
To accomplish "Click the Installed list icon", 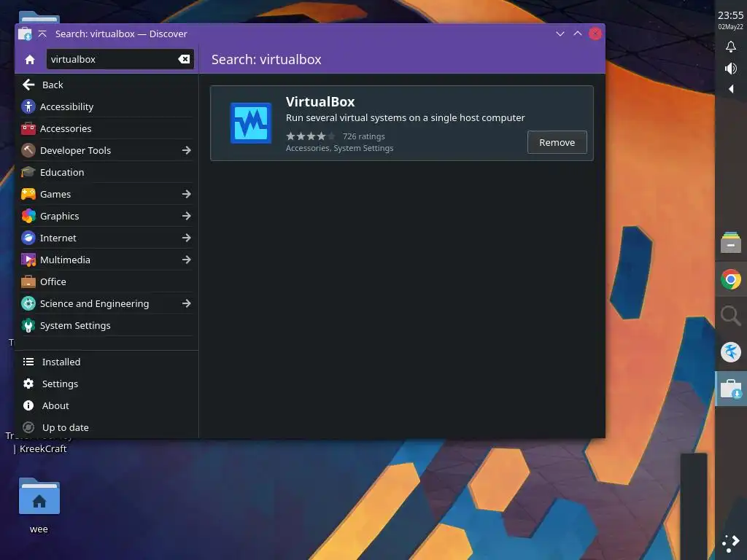I will click(28, 362).
